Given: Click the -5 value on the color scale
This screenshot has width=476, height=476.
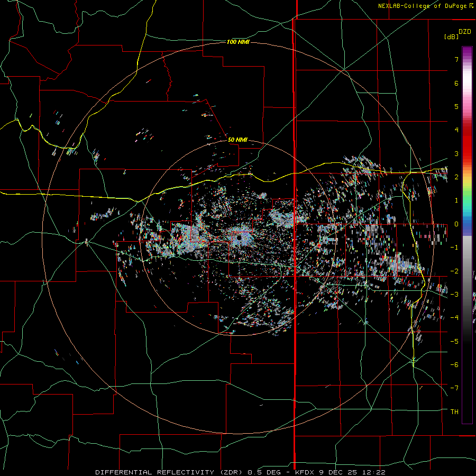Looking at the screenshot, I should coord(454,342).
